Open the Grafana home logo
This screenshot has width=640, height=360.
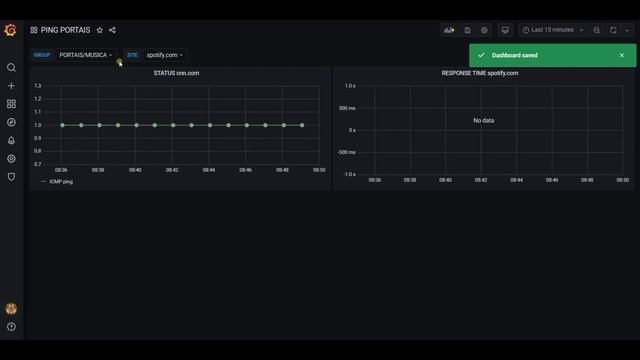(11, 30)
